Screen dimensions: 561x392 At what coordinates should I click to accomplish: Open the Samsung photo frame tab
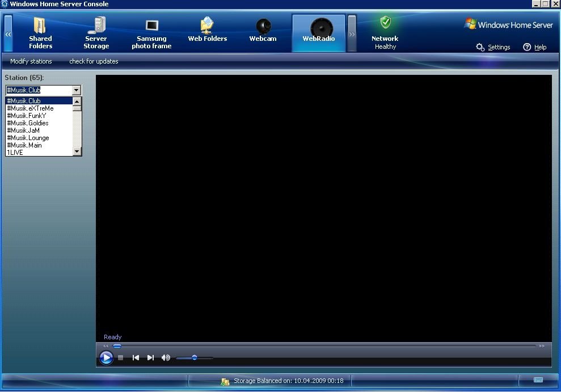(x=151, y=33)
